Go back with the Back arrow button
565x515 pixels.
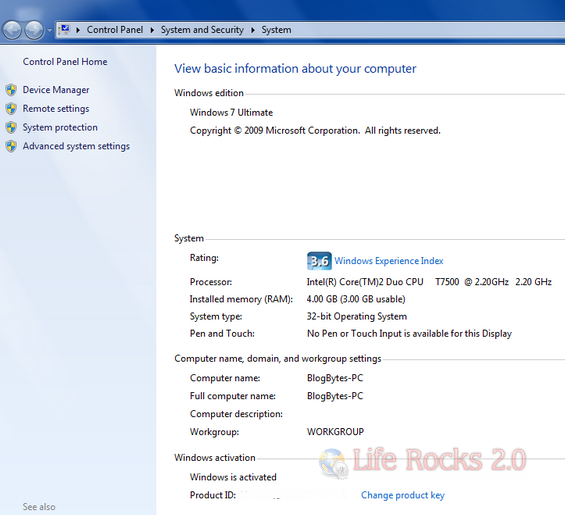(x=13, y=30)
